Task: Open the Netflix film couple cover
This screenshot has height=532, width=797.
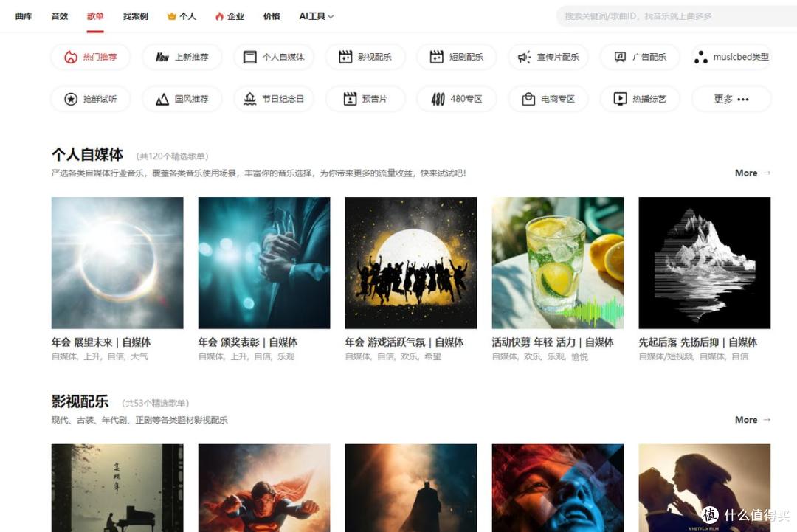Action: (x=705, y=488)
